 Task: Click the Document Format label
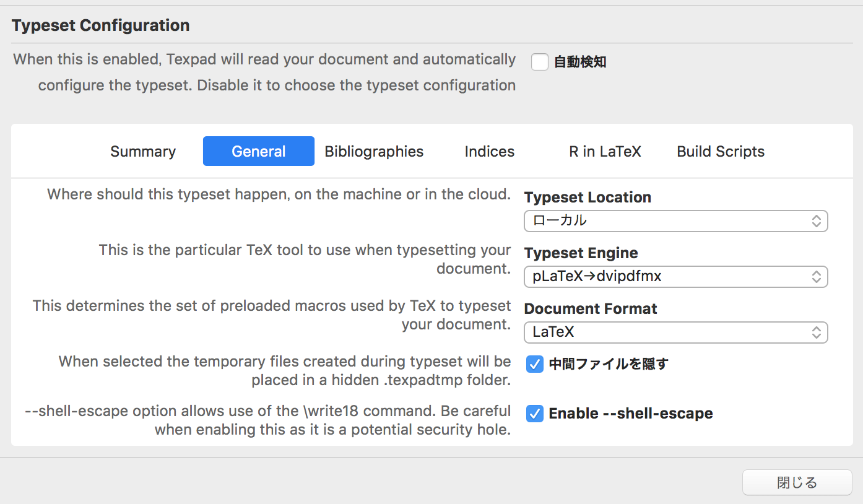(591, 309)
